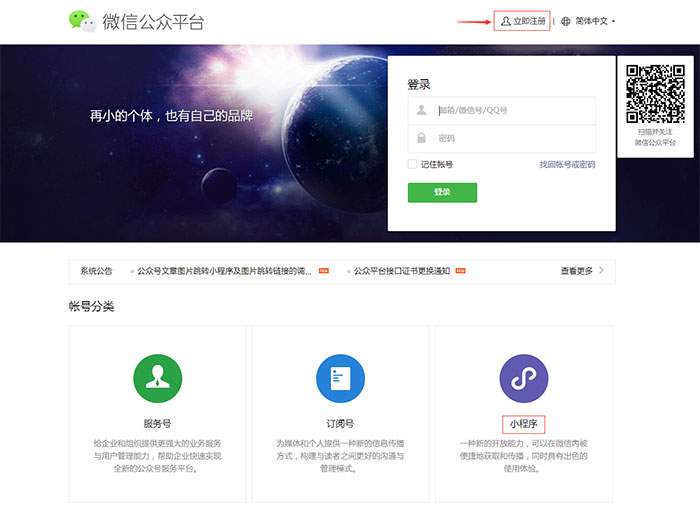Click the purple 小程序 circle icon
This screenshot has height=505, width=700.
(x=523, y=377)
